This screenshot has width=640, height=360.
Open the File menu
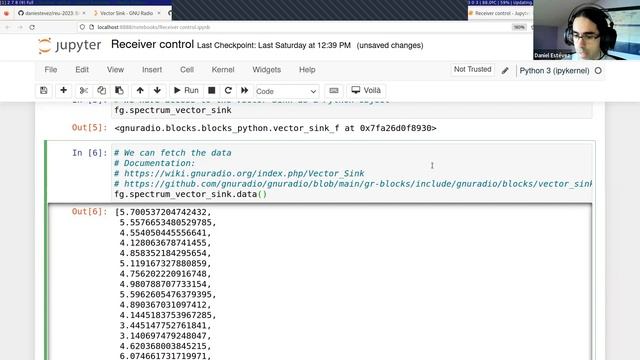point(51,70)
